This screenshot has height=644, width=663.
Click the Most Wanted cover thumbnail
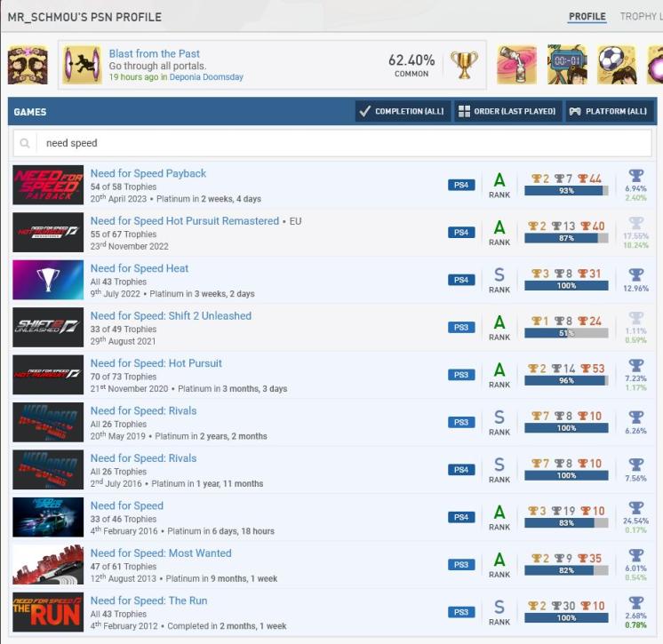click(x=48, y=565)
